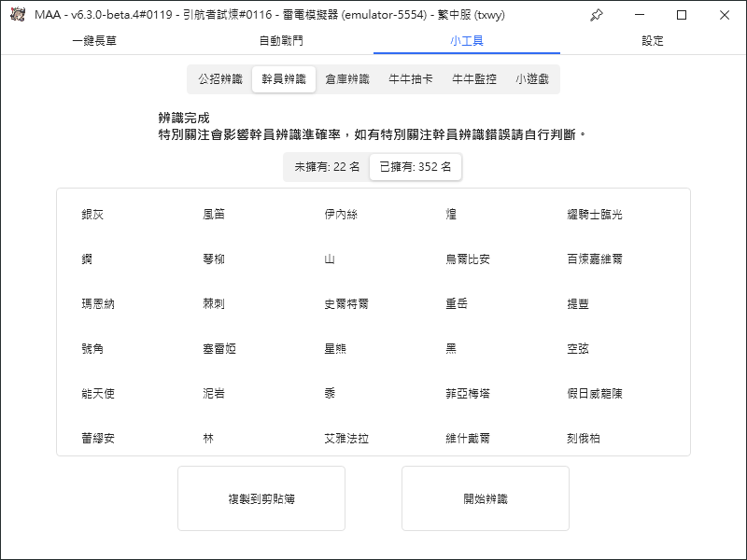Select the 小遊戲 tab
Image resolution: width=747 pixels, height=560 pixels.
pyautogui.click(x=532, y=79)
